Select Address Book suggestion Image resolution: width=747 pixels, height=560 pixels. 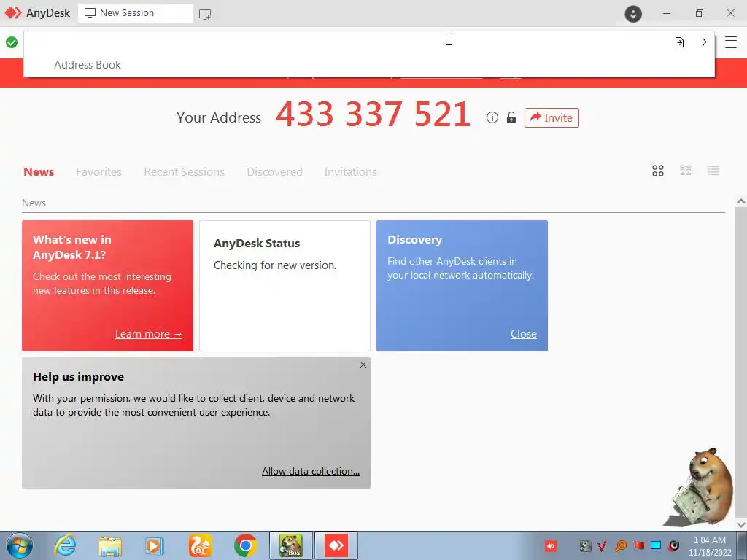pyautogui.click(x=88, y=65)
